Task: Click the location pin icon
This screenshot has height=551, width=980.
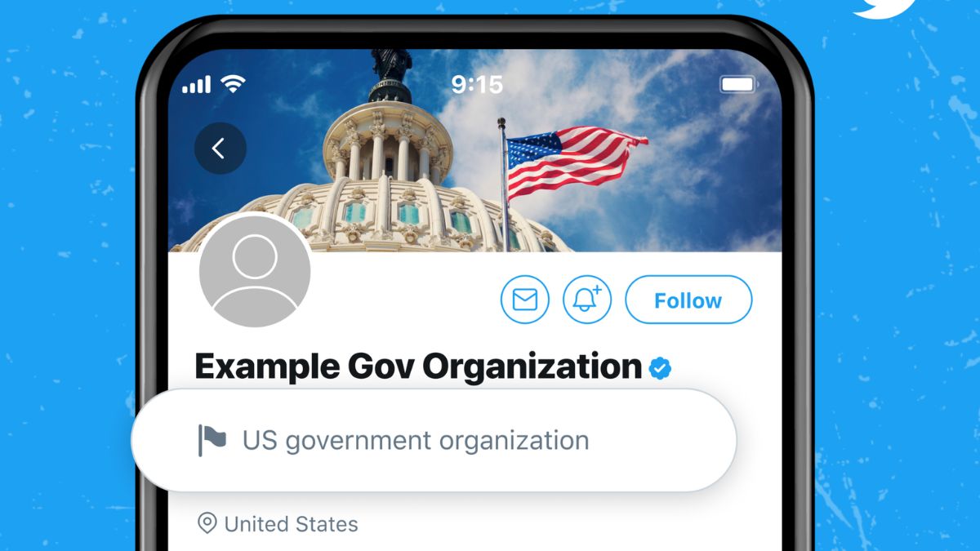Action: [x=207, y=523]
